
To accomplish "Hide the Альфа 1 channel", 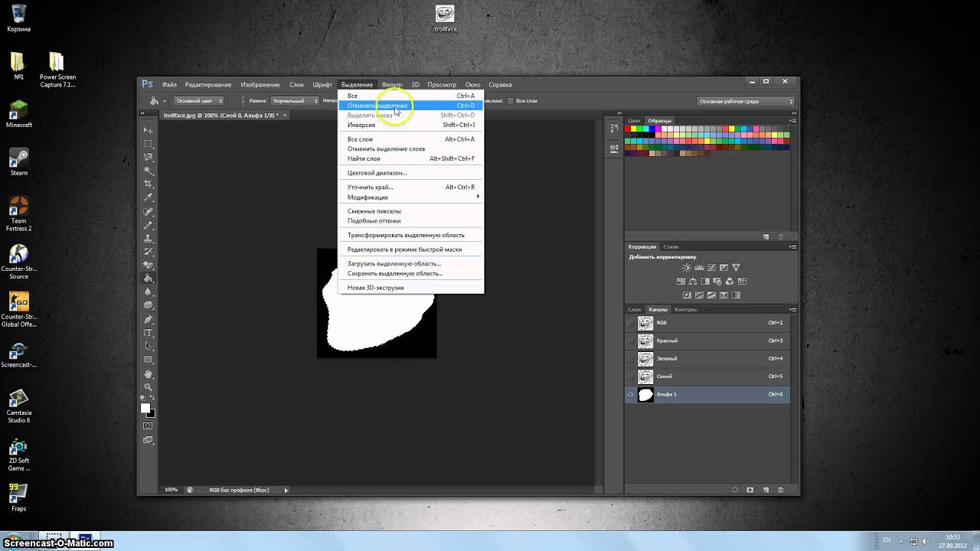I will pyautogui.click(x=631, y=394).
